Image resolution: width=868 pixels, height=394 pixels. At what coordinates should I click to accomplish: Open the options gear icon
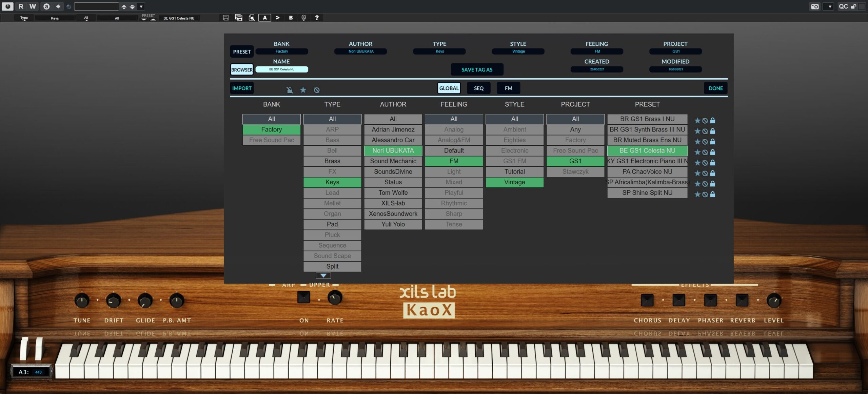click(x=304, y=18)
